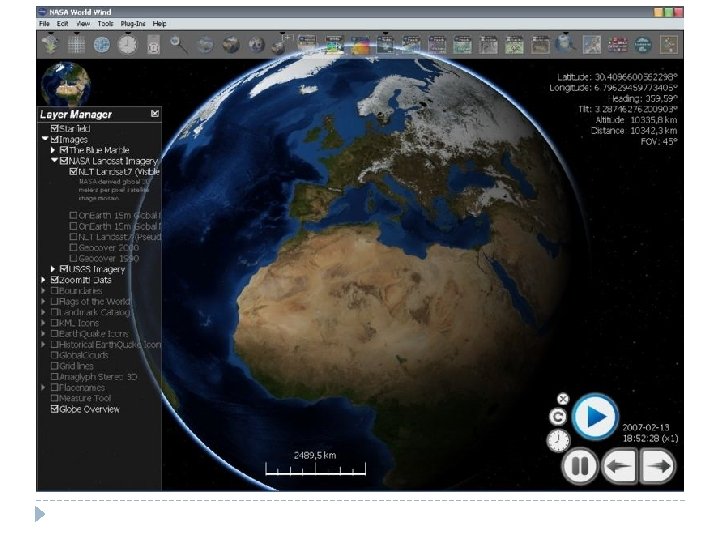Click the small X button above play

pyautogui.click(x=563, y=399)
